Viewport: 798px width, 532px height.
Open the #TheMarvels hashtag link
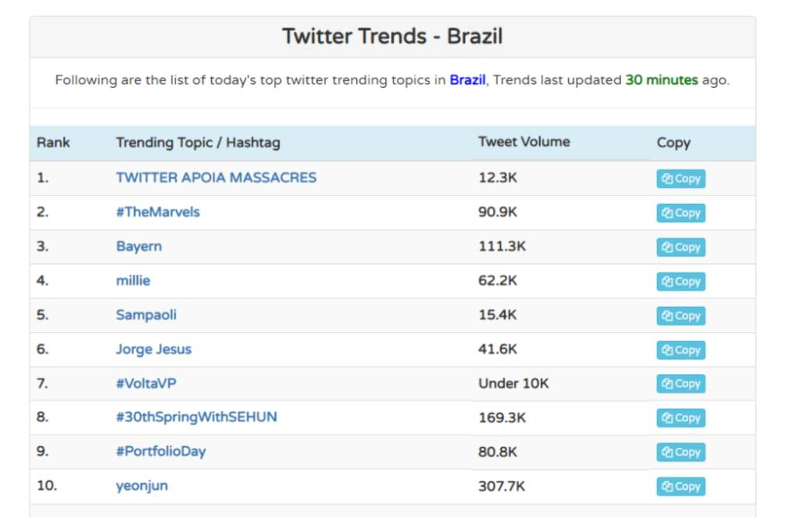point(157,212)
